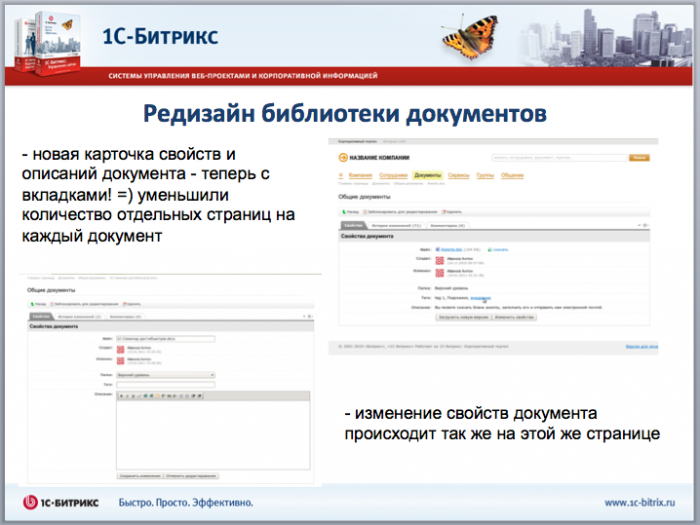
Task: Open the Папка dropdown in edit form
Action: point(166,375)
